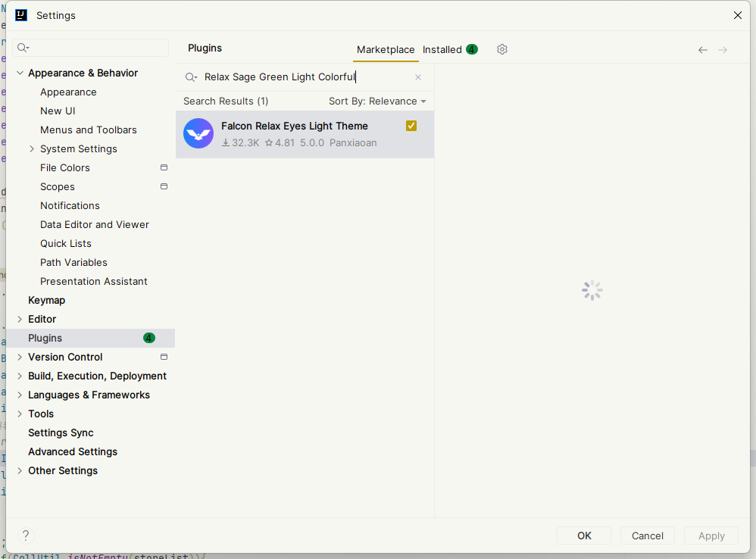The image size is (756, 559).
Task: Click the settings search magnifier icon
Action: 23,48
